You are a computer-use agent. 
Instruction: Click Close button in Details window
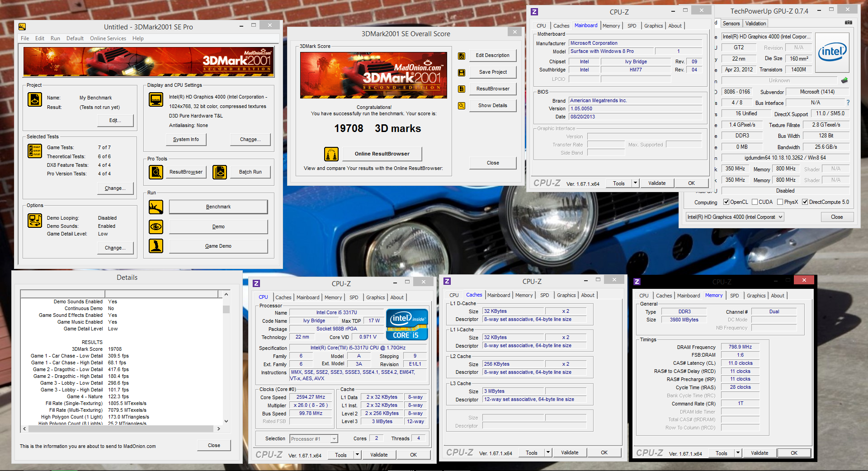[214, 446]
